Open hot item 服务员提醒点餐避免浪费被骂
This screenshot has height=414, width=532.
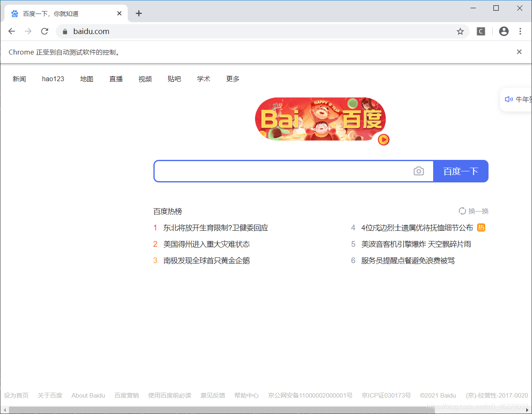click(x=408, y=260)
